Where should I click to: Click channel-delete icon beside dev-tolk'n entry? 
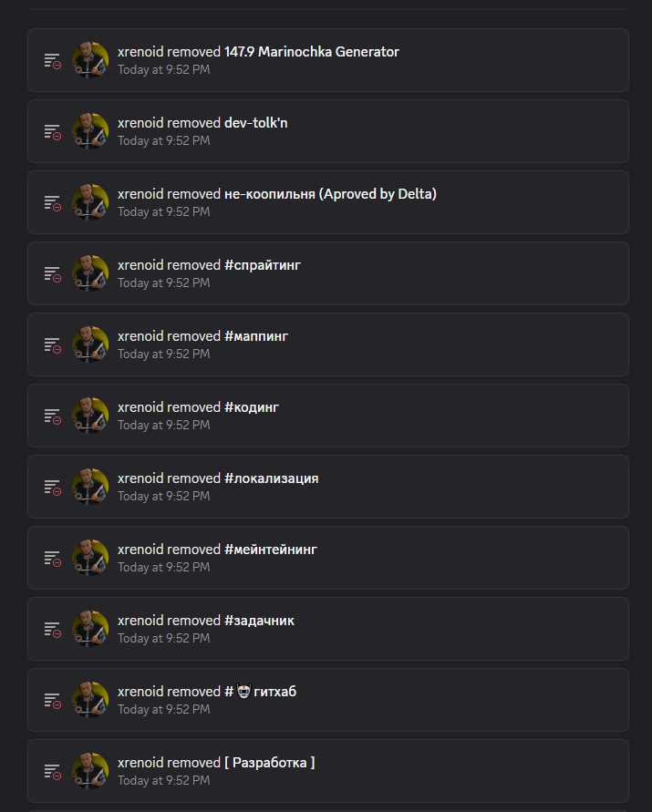click(x=52, y=131)
